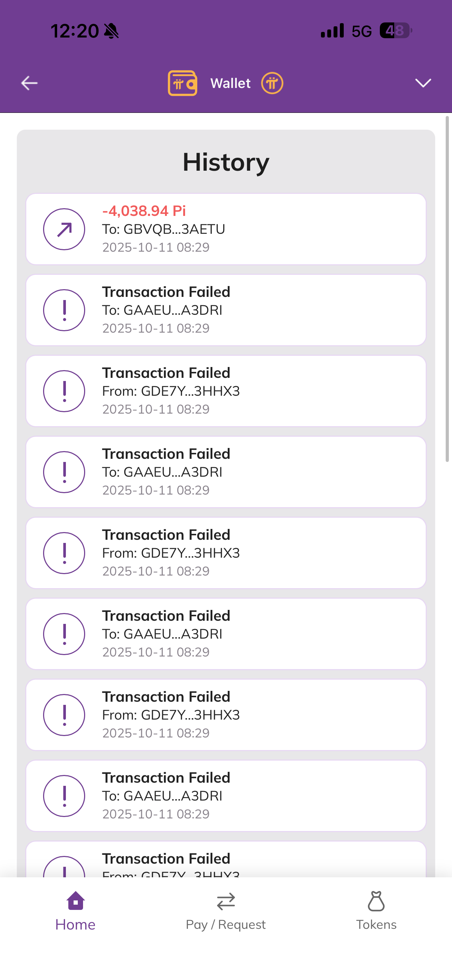This screenshot has width=452, height=980.
Task: Tap the Pi coin logo beside Wallet
Action: click(272, 83)
